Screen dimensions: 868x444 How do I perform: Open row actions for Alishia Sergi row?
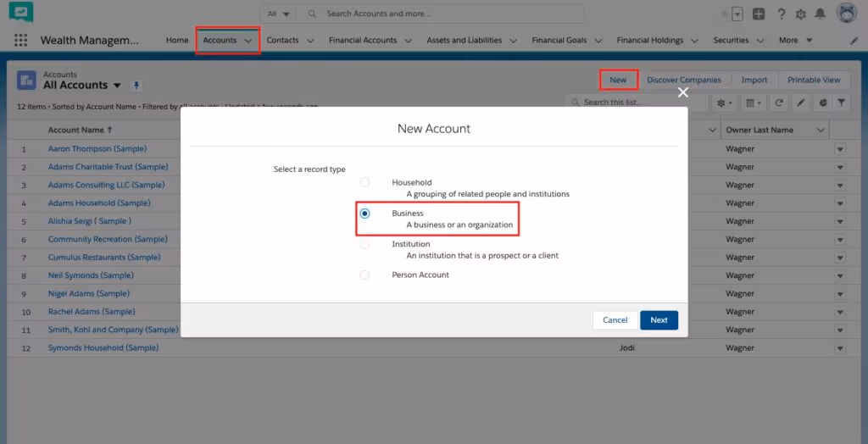click(x=840, y=221)
